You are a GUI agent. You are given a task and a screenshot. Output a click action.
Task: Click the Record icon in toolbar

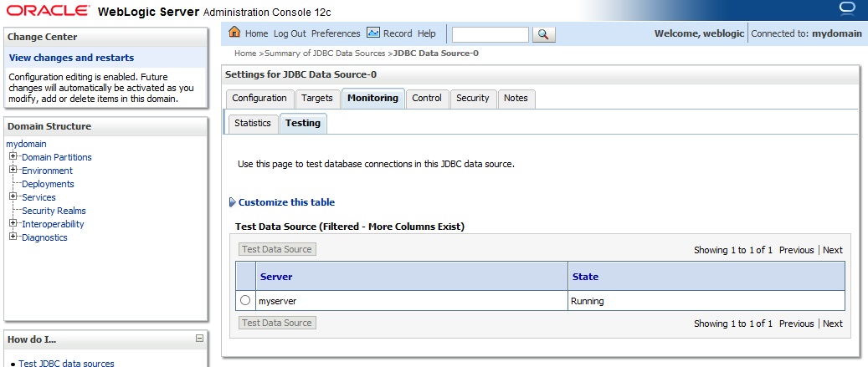coord(373,33)
